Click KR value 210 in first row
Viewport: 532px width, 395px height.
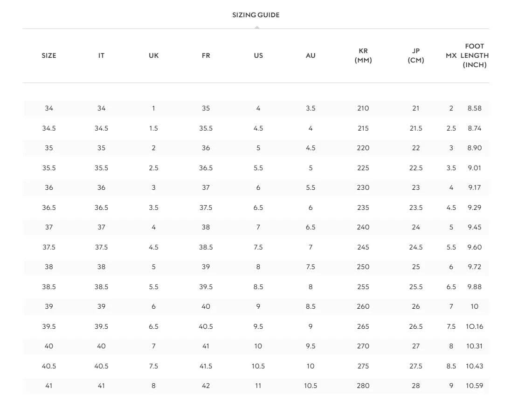[x=363, y=108]
